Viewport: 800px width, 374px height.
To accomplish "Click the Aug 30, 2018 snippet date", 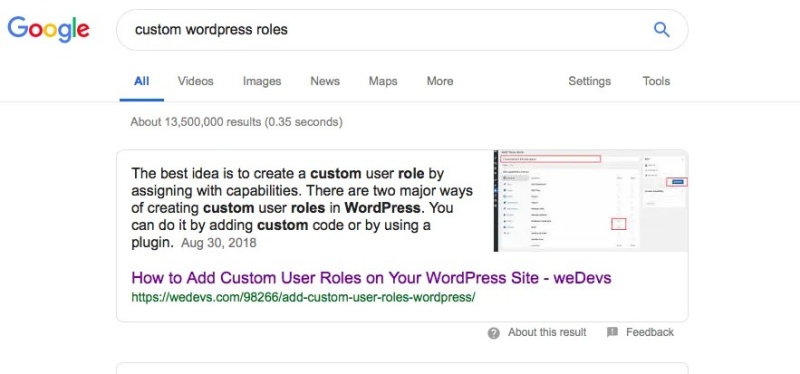I will point(218,243).
